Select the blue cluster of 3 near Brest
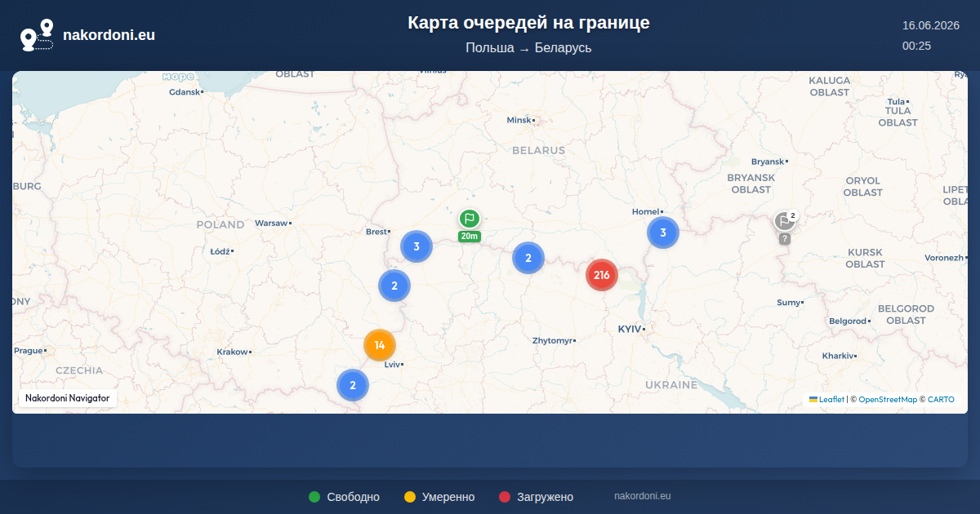980x514 pixels. pos(416,246)
